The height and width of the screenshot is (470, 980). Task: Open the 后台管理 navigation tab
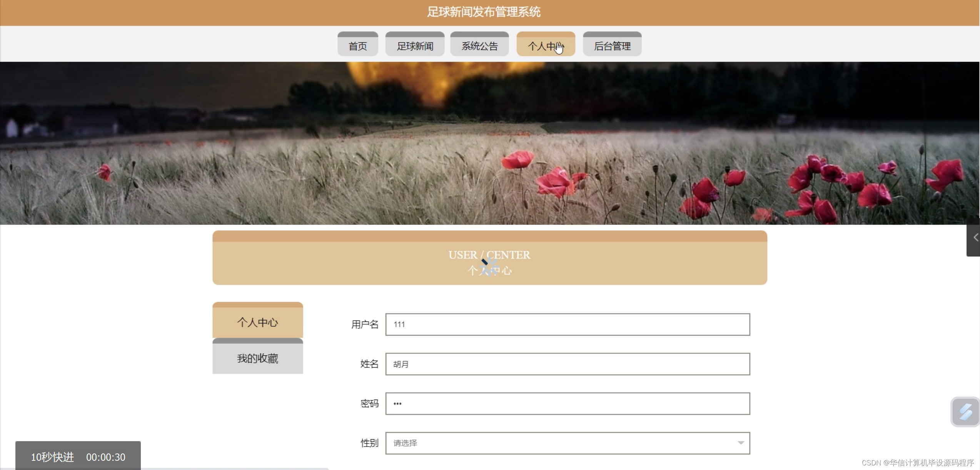pyautogui.click(x=612, y=46)
